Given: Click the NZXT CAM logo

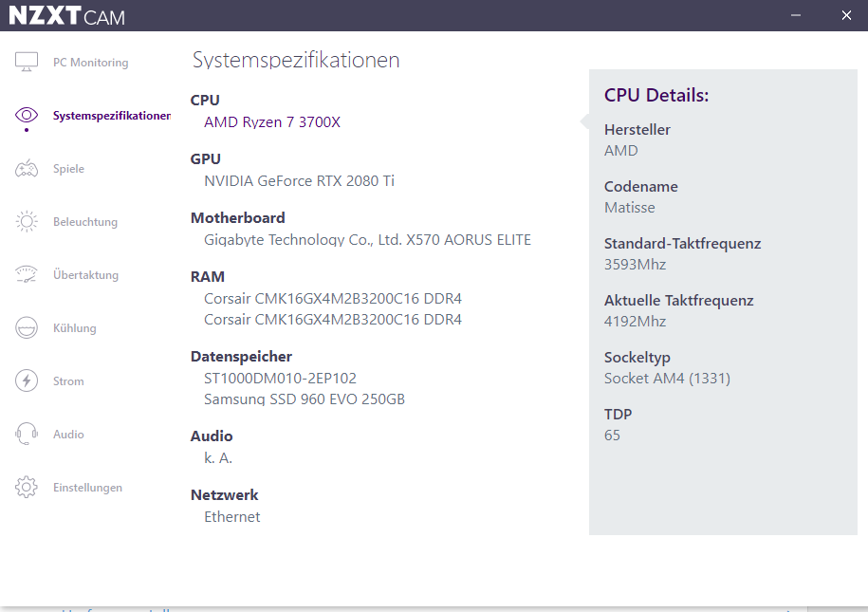Looking at the screenshot, I should coord(66,16).
